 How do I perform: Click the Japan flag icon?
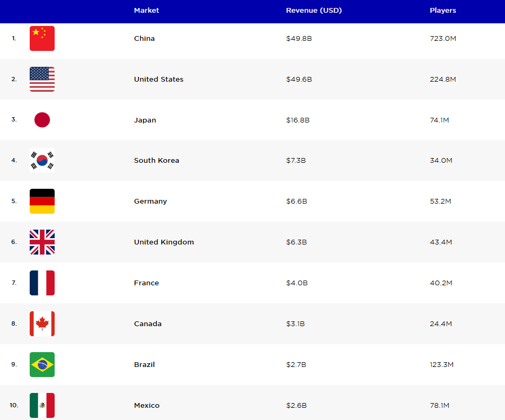(42, 120)
